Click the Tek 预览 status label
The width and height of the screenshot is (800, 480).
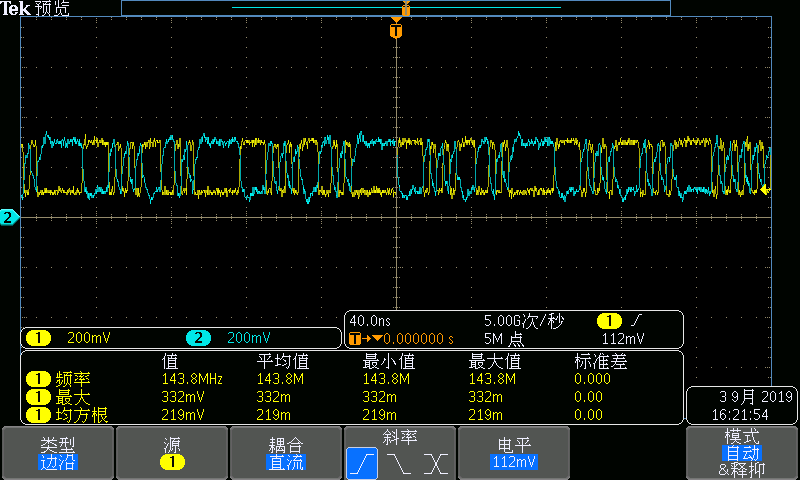pos(35,8)
